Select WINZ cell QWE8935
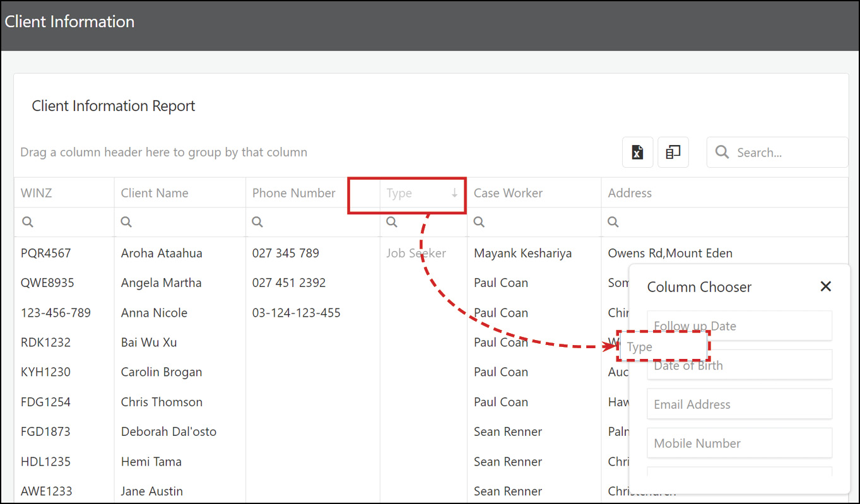This screenshot has height=504, width=860. (47, 283)
